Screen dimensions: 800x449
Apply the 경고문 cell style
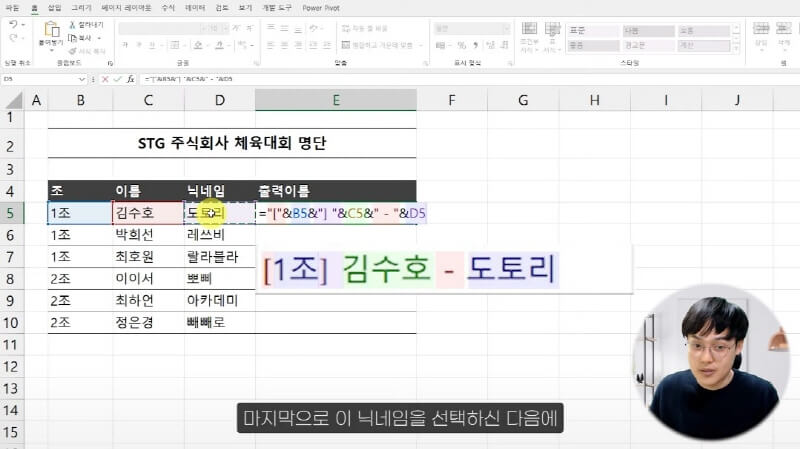[x=648, y=45]
